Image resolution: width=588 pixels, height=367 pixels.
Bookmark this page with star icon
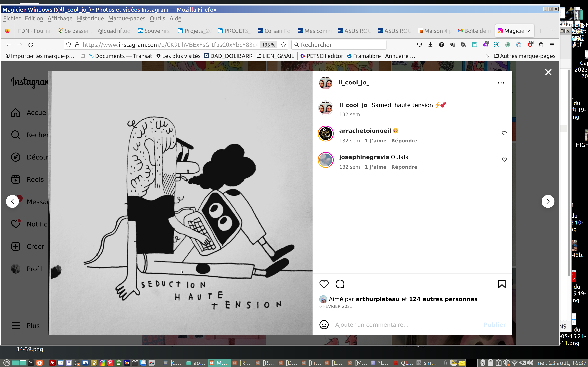pos(283,45)
